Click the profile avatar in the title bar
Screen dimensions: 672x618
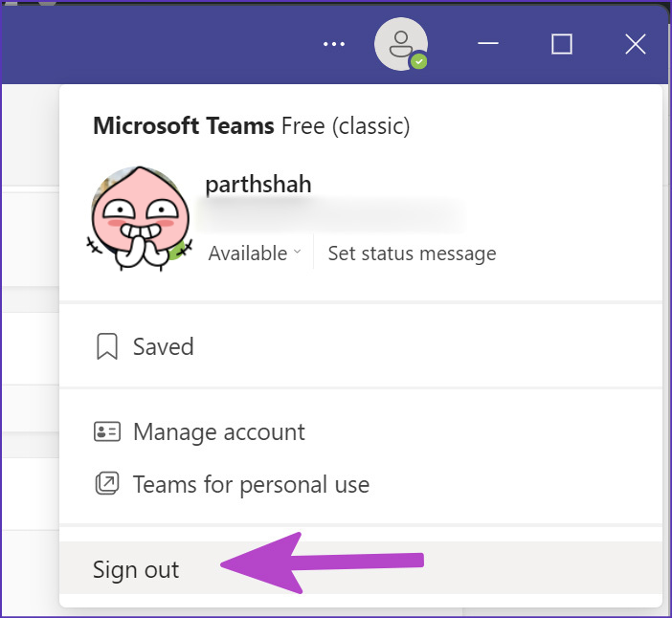pos(401,44)
